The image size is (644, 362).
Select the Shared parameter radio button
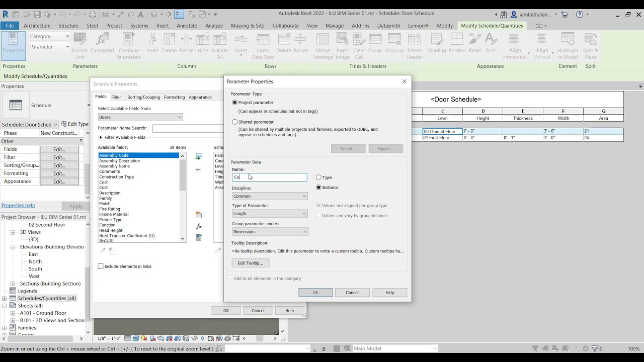click(x=235, y=122)
